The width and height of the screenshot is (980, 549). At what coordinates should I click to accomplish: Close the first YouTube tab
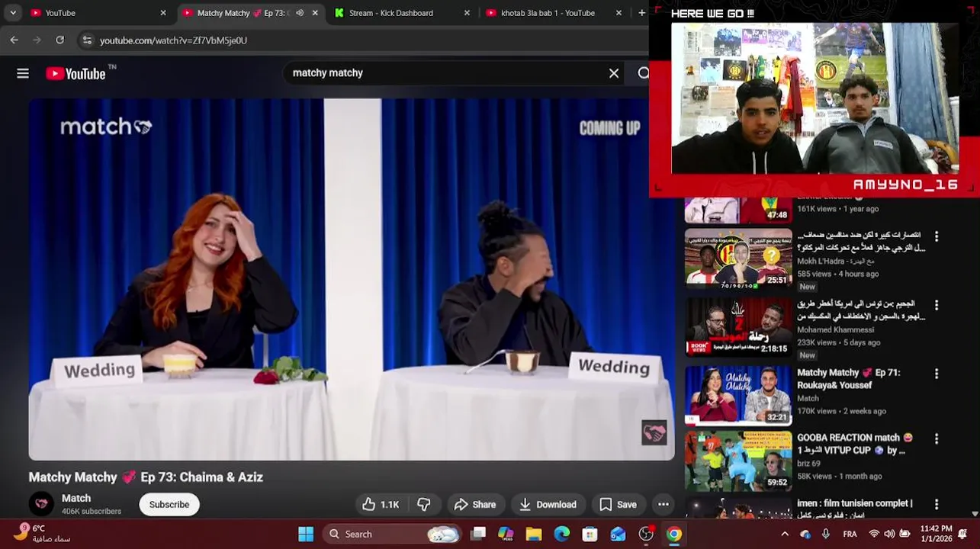pos(163,13)
